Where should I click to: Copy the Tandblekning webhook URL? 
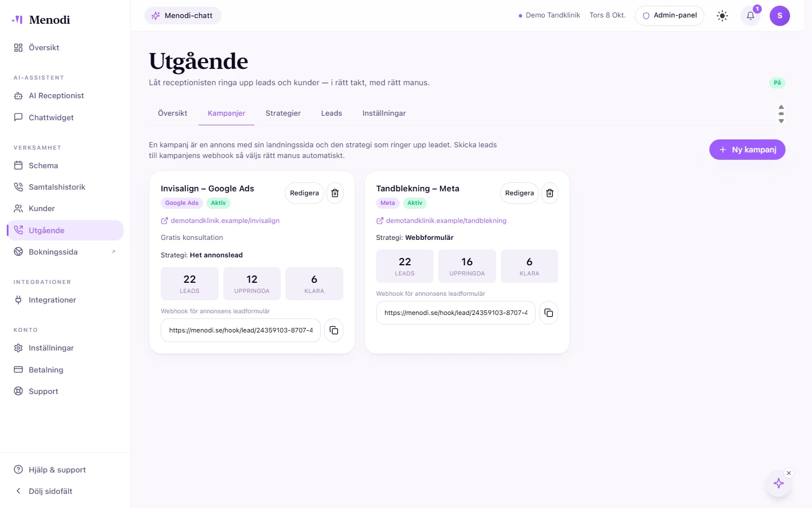549,313
